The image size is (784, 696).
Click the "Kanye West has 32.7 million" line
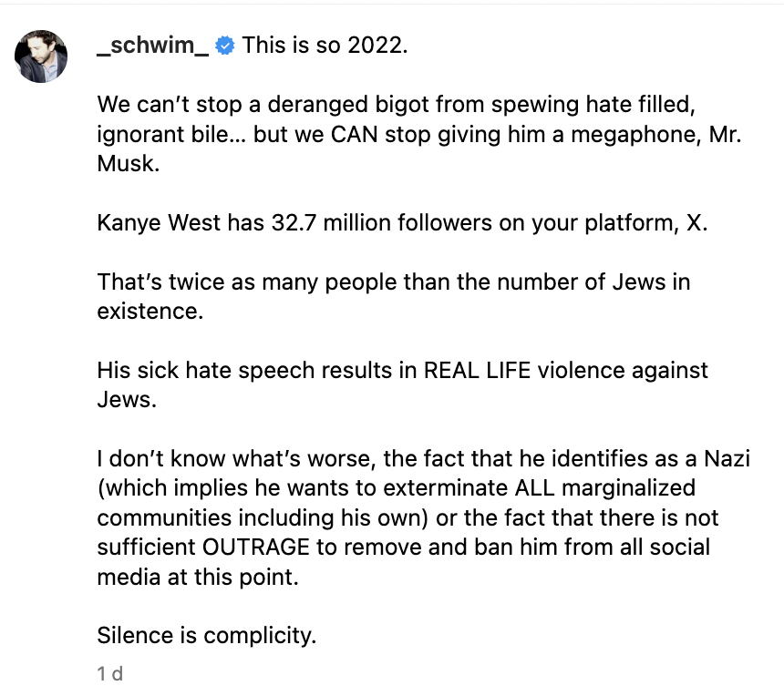402,223
